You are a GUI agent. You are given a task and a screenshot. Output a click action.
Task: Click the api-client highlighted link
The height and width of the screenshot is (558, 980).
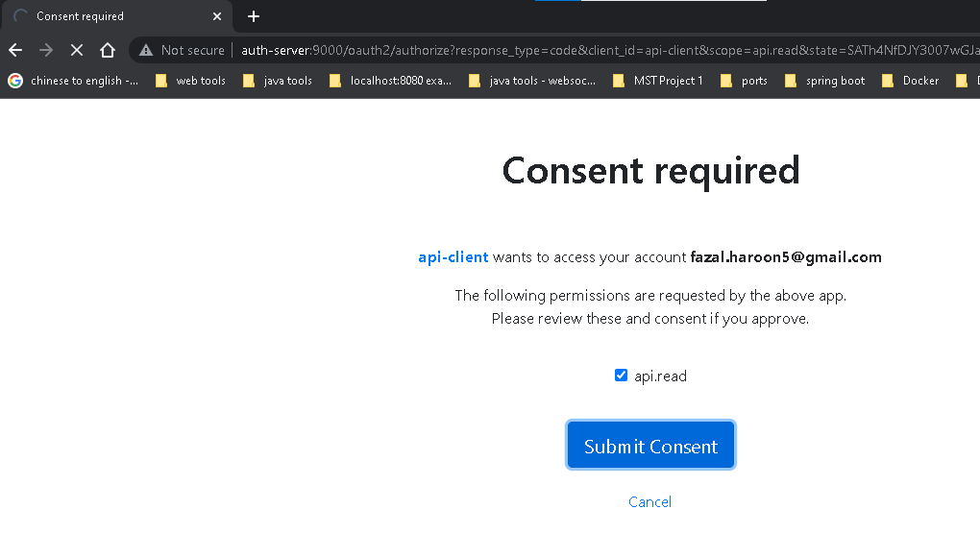[x=453, y=256]
